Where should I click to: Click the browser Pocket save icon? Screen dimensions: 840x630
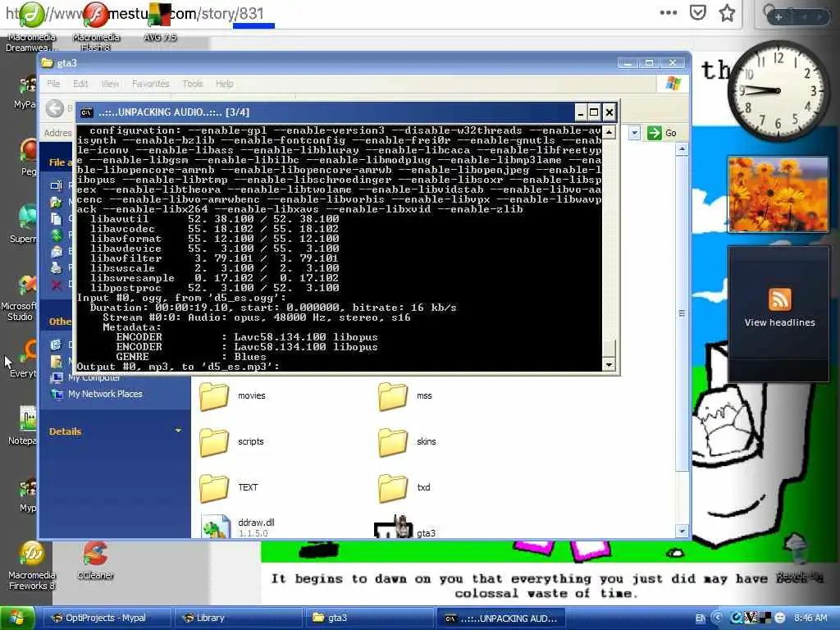pyautogui.click(x=697, y=13)
